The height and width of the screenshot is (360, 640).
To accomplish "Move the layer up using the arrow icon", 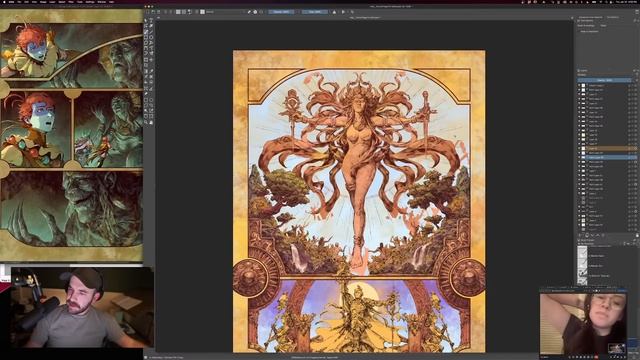I will [598, 235].
